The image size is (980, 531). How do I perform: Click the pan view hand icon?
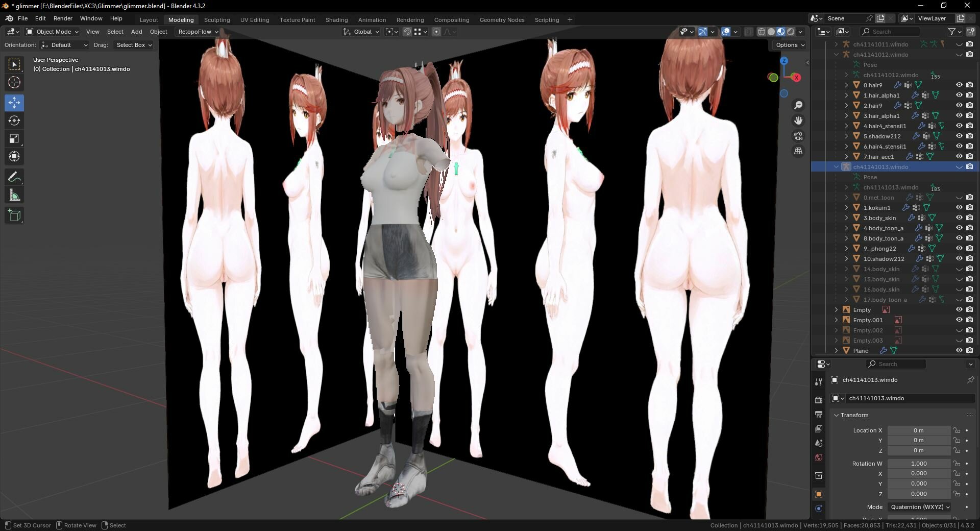(798, 120)
